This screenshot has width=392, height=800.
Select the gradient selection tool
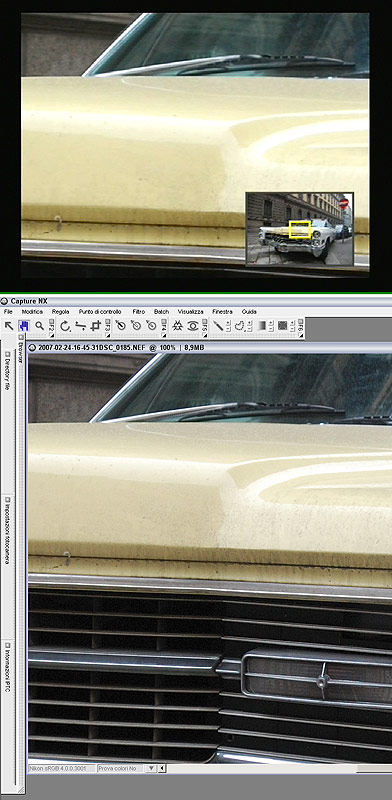(261, 326)
